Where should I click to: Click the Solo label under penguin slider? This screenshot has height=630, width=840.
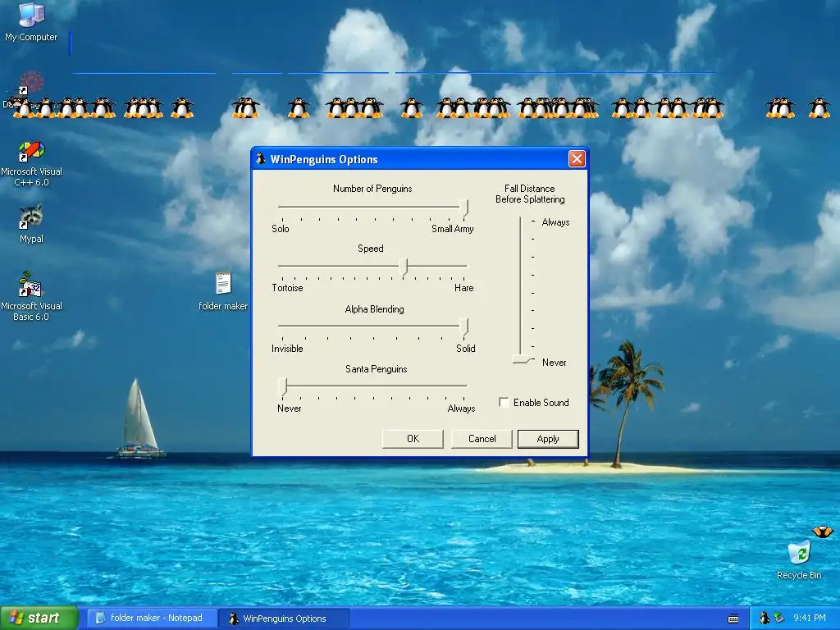pos(281,229)
